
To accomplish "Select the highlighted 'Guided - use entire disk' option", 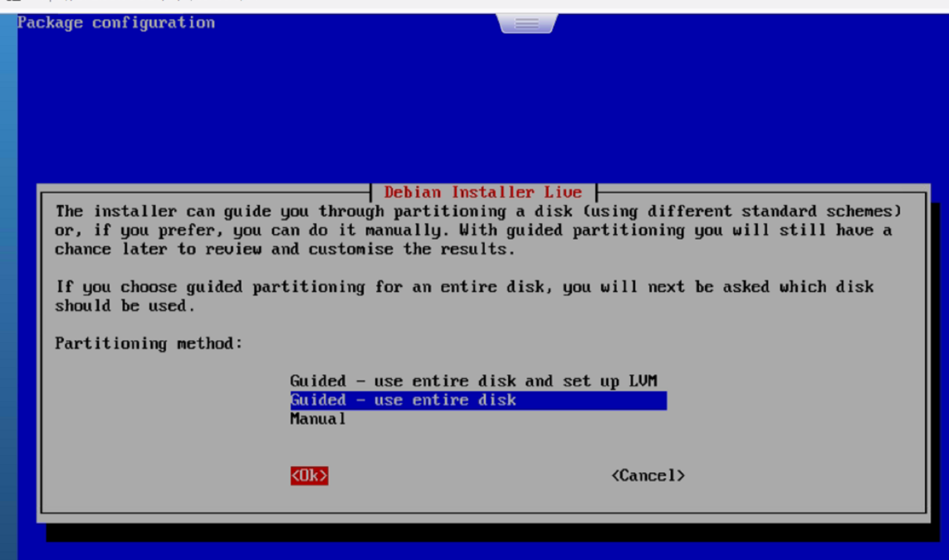I will point(478,401).
